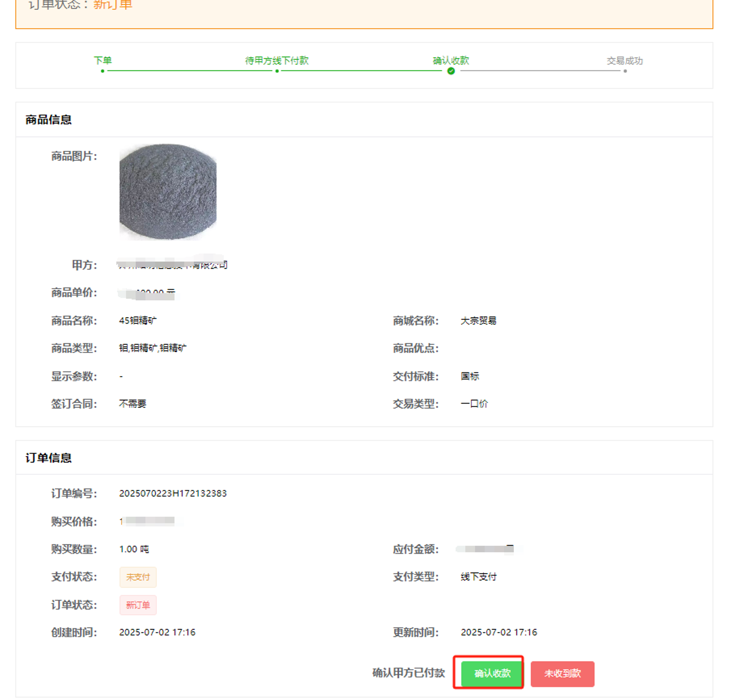Screen dimensions: 740x700
Task: Click the 下单 progress step
Action: tap(102, 60)
